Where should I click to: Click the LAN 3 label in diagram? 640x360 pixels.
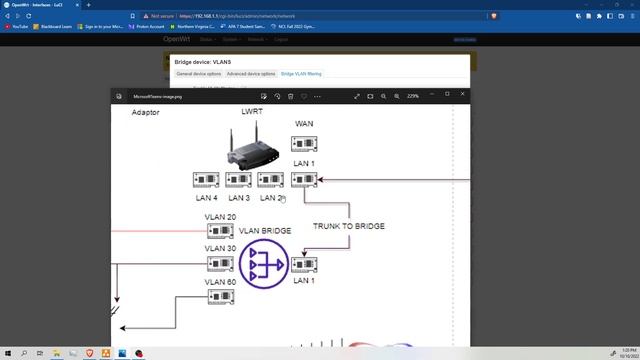pos(239,198)
